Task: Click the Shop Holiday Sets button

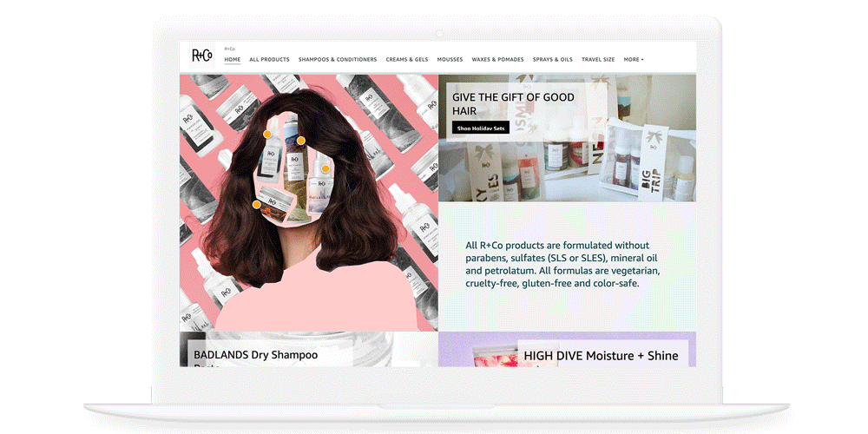Action: click(x=481, y=128)
